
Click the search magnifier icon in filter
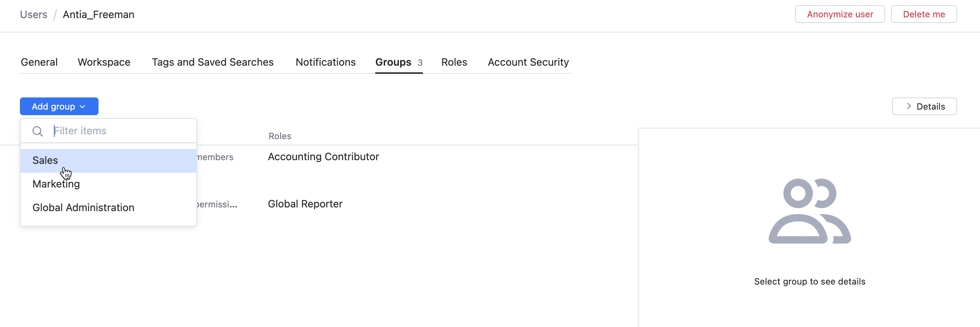[x=37, y=131]
